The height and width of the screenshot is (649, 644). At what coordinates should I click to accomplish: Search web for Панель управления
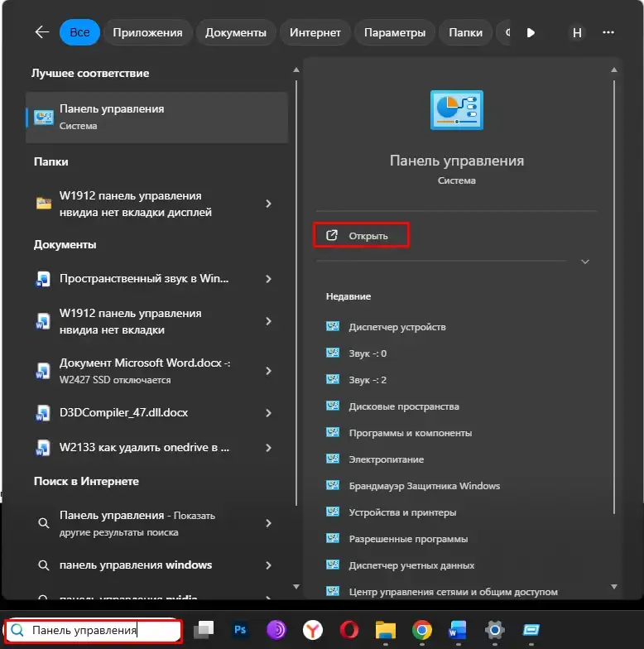point(137,523)
